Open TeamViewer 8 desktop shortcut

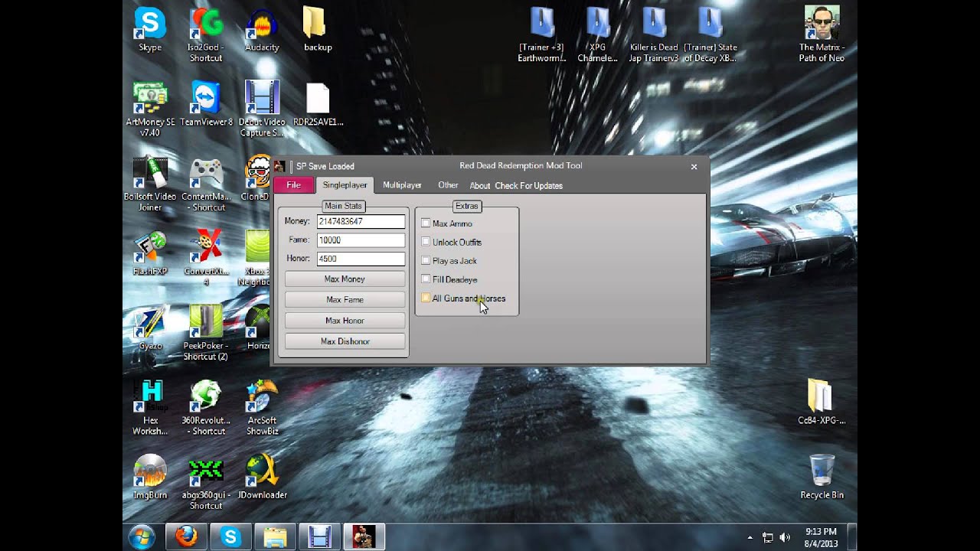(206, 104)
